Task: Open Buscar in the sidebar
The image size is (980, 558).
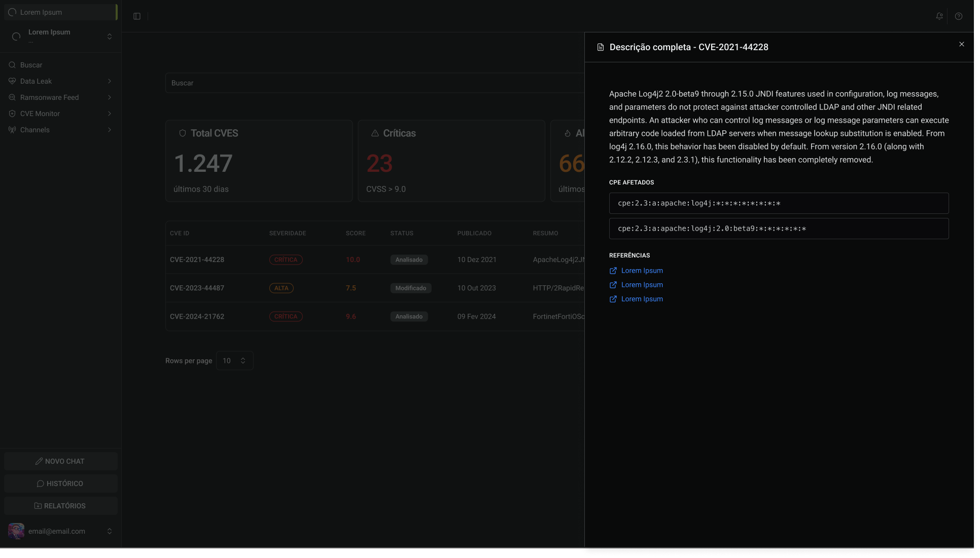Action: point(61,65)
